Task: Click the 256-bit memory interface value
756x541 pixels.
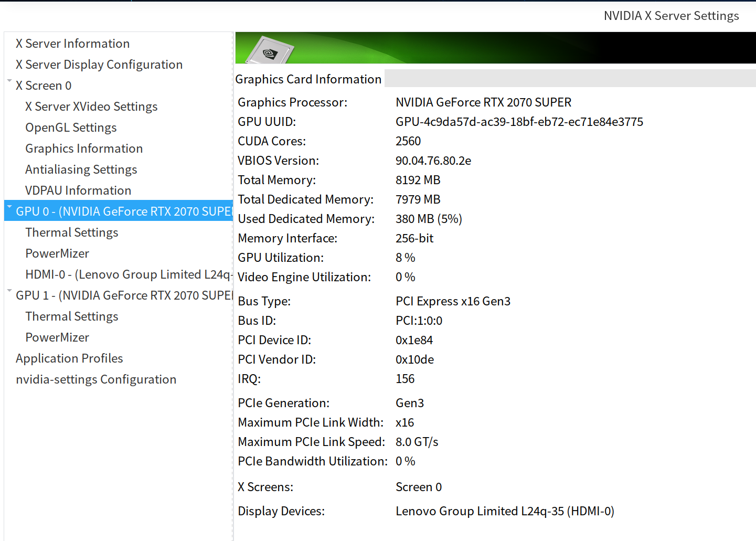Action: click(414, 238)
